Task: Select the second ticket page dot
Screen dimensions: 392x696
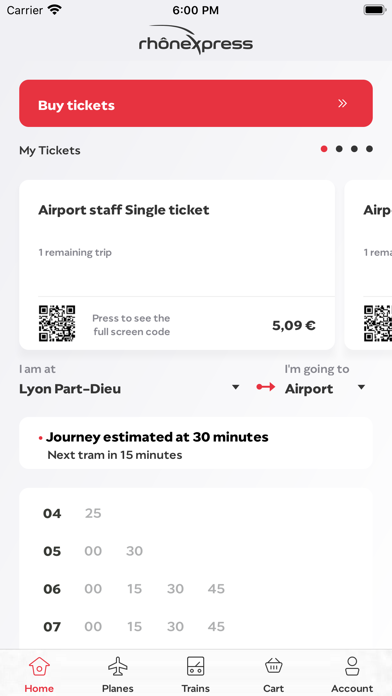Action: pyautogui.click(x=339, y=149)
